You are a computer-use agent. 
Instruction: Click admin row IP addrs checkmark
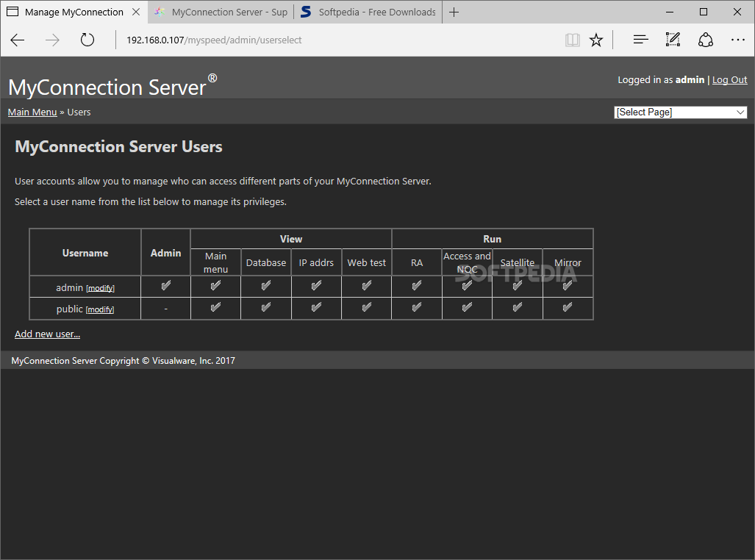tap(316, 286)
